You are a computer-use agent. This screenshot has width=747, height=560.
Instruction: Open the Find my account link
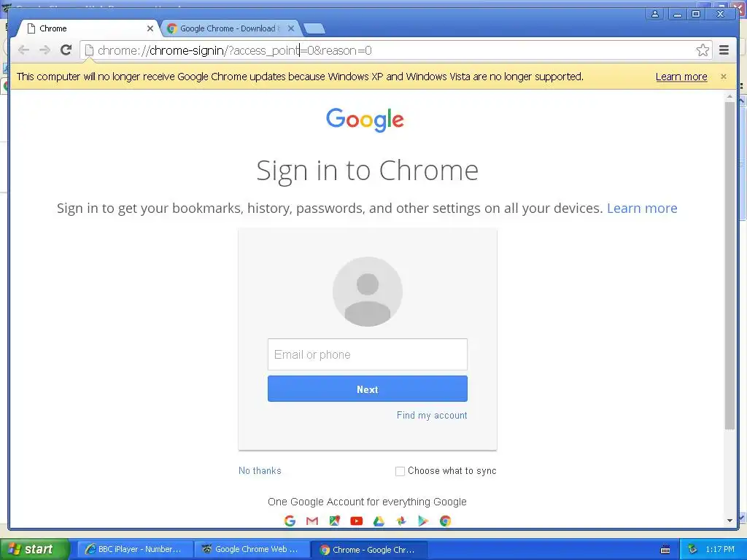pyautogui.click(x=432, y=415)
